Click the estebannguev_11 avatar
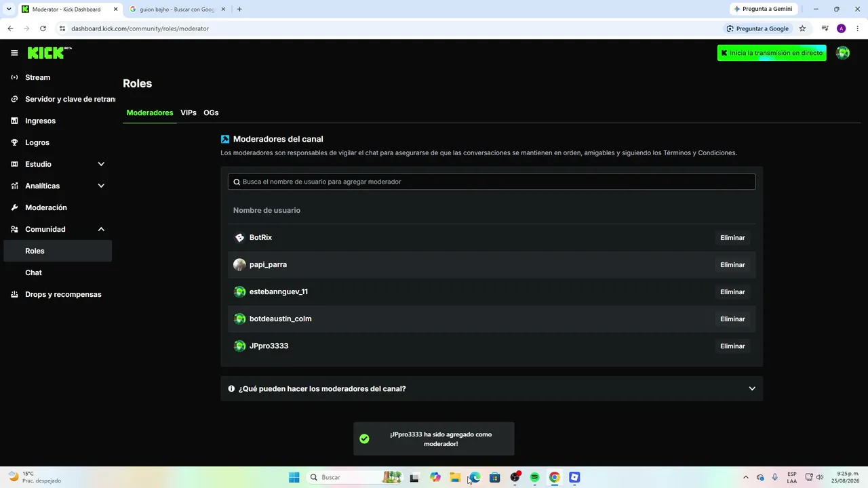The height and width of the screenshot is (488, 868). coord(239,291)
